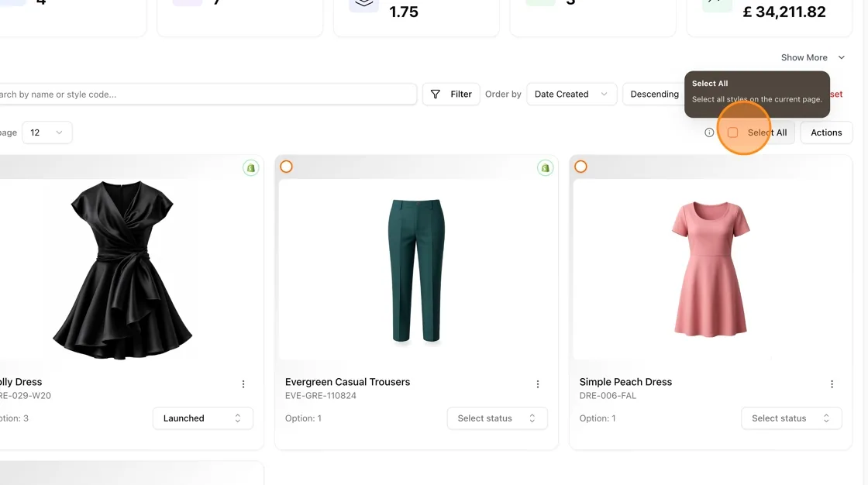
Task: Open three-dot menu for Simple Peach Dress
Action: (x=832, y=384)
